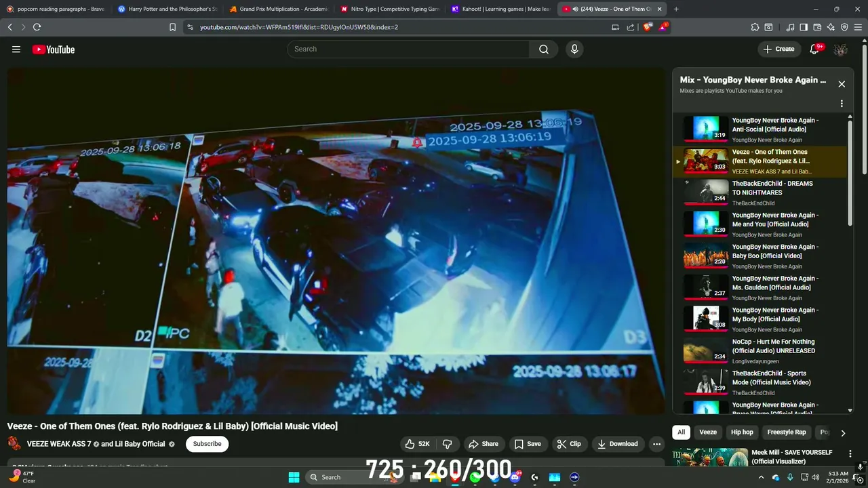
Task: Go to the YouTube home logo
Action: (53, 49)
